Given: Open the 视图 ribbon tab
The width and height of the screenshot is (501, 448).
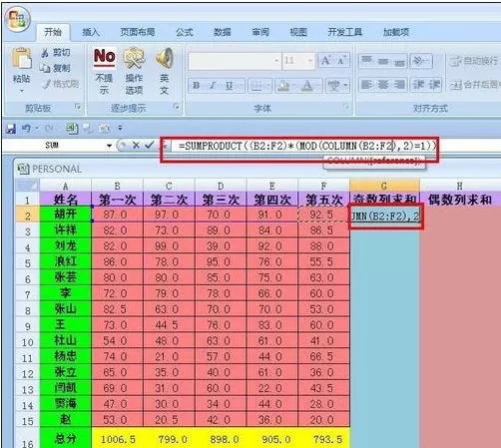Looking at the screenshot, I should click(x=298, y=32).
